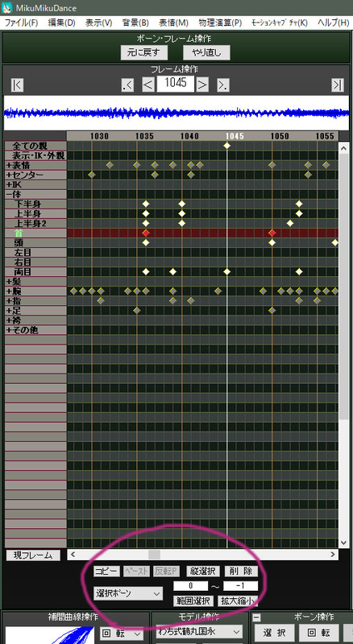Open the ヘルプ(H) menu
Screen dimensions: 353x644
tap(334, 23)
